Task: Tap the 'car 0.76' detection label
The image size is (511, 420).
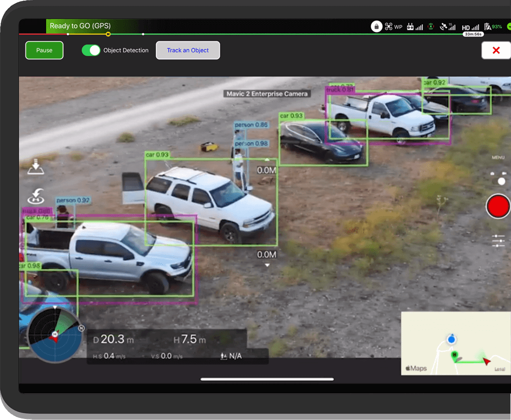Action: pyautogui.click(x=37, y=218)
